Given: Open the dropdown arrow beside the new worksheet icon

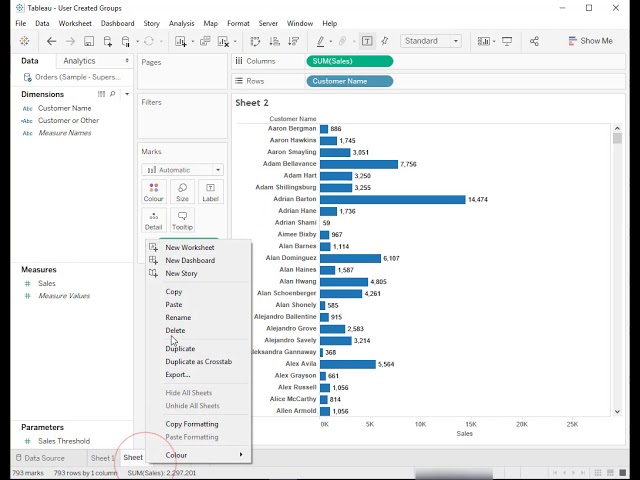Looking at the screenshot, I should pos(193,41).
